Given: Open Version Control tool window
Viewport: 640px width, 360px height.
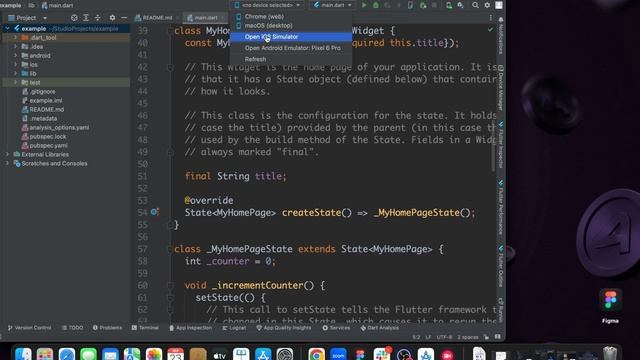Looking at the screenshot, I should pos(29,327).
